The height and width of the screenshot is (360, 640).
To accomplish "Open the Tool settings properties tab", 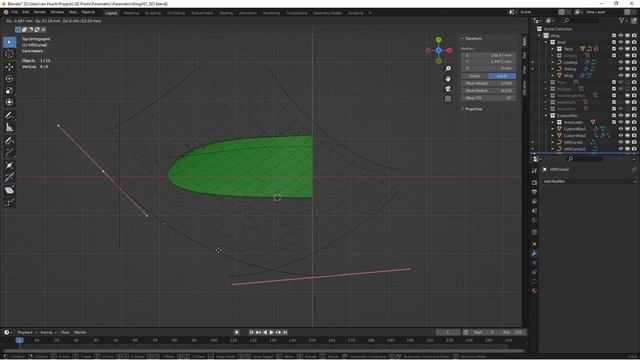I will point(534,171).
